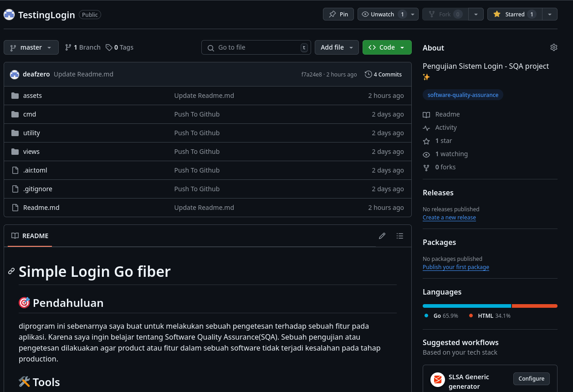Click the Go segment in language bar
573x392 pixels.
pos(466,306)
